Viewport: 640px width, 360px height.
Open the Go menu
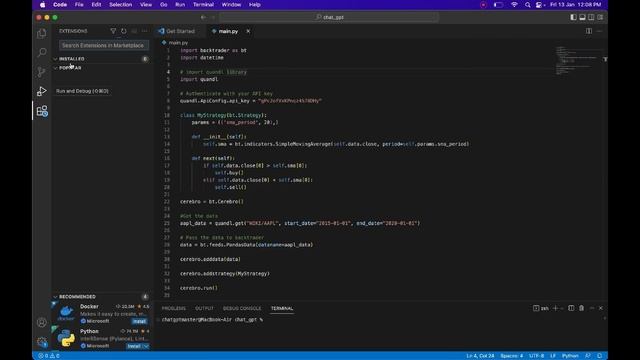click(164, 4)
